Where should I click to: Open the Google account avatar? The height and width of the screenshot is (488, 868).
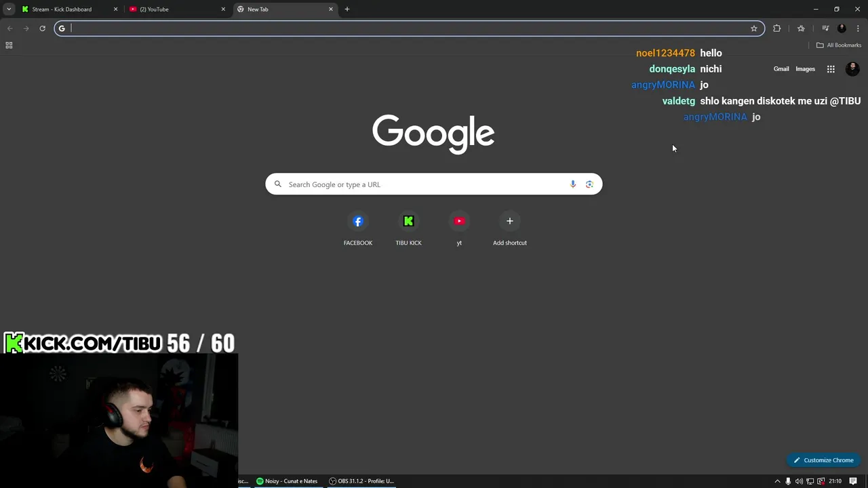[x=852, y=69]
